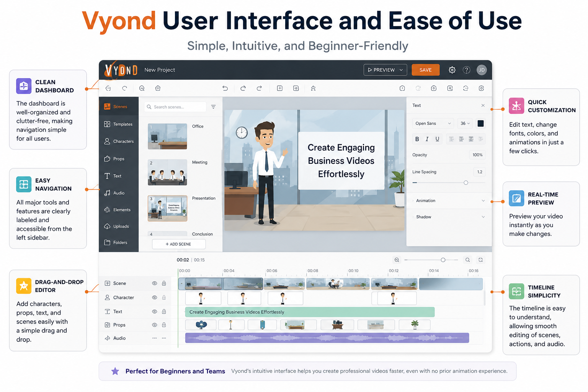Close the Text properties panel

pos(483,106)
